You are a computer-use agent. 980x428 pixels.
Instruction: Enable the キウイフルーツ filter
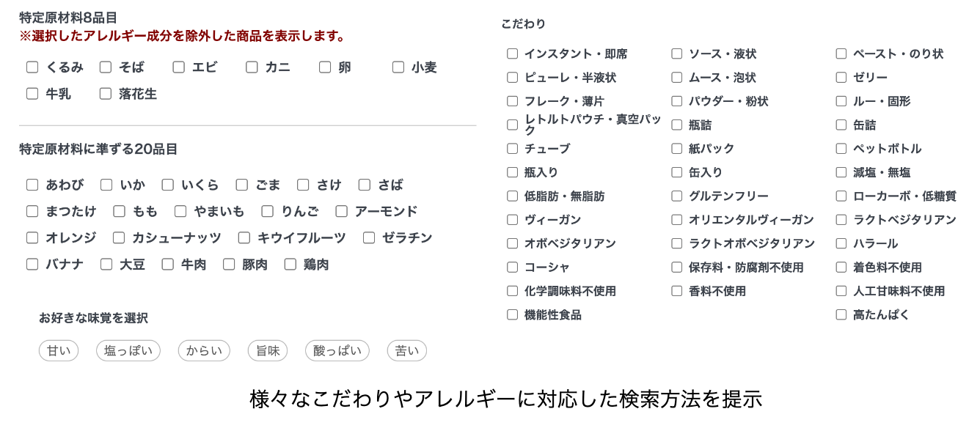click(244, 238)
